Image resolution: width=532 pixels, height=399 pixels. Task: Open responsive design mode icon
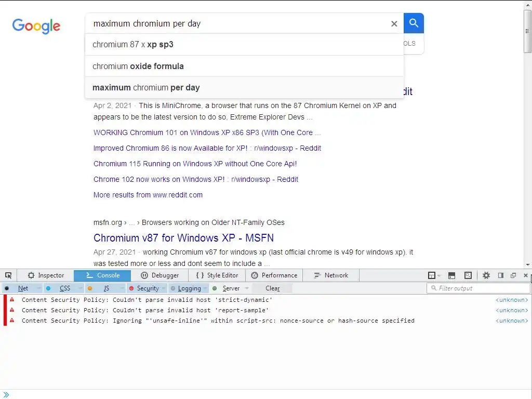click(x=468, y=275)
